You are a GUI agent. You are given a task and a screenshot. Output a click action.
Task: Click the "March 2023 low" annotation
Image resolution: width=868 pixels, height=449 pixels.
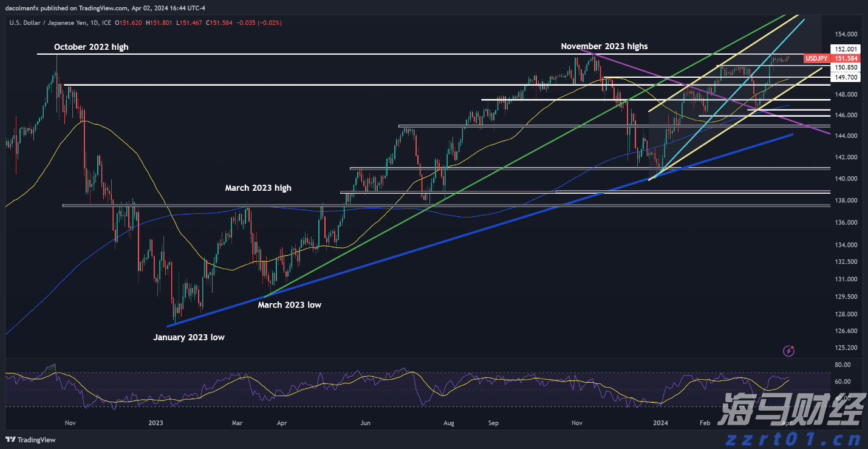[289, 305]
